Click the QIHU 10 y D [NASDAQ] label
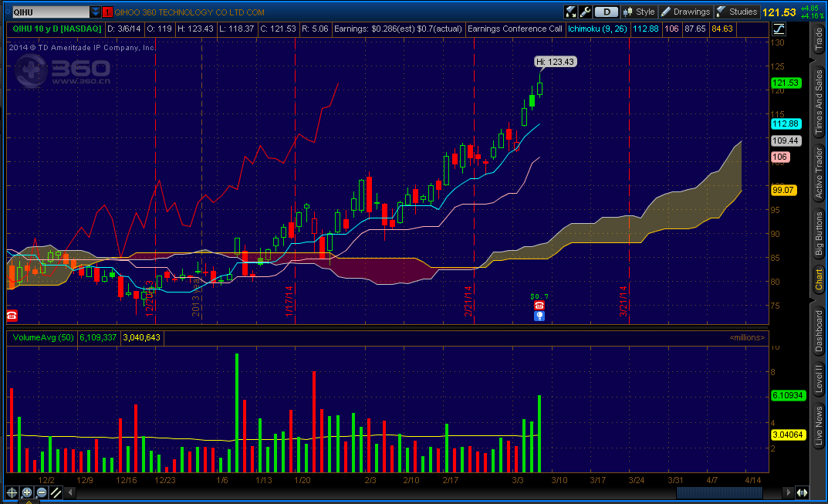Image resolution: width=828 pixels, height=504 pixels. (x=56, y=29)
